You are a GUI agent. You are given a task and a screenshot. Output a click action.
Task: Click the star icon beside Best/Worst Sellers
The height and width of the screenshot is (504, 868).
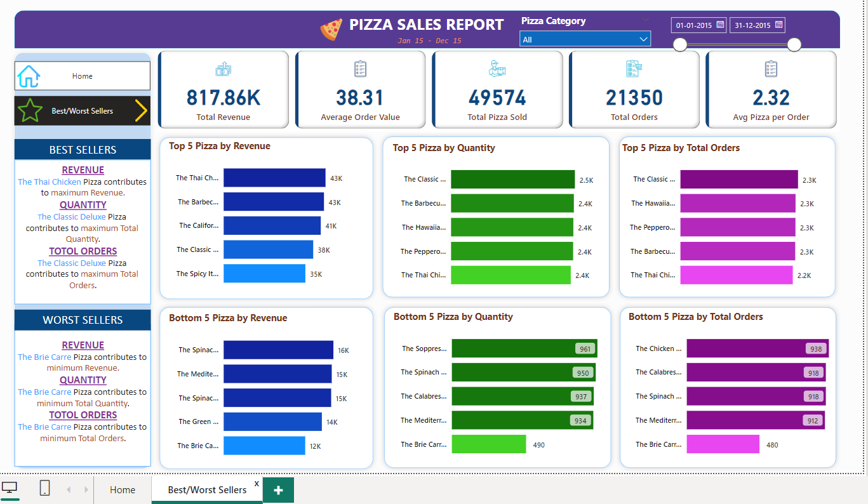pos(29,110)
